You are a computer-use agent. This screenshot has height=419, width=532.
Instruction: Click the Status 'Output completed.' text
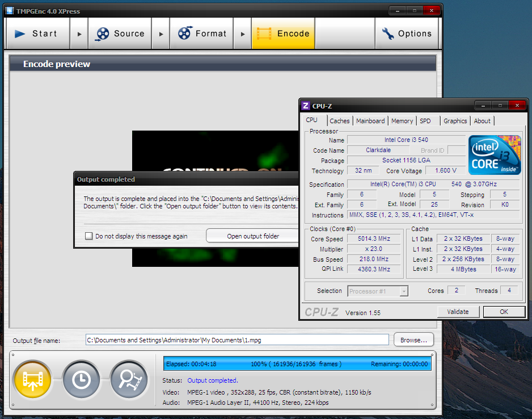tap(212, 380)
